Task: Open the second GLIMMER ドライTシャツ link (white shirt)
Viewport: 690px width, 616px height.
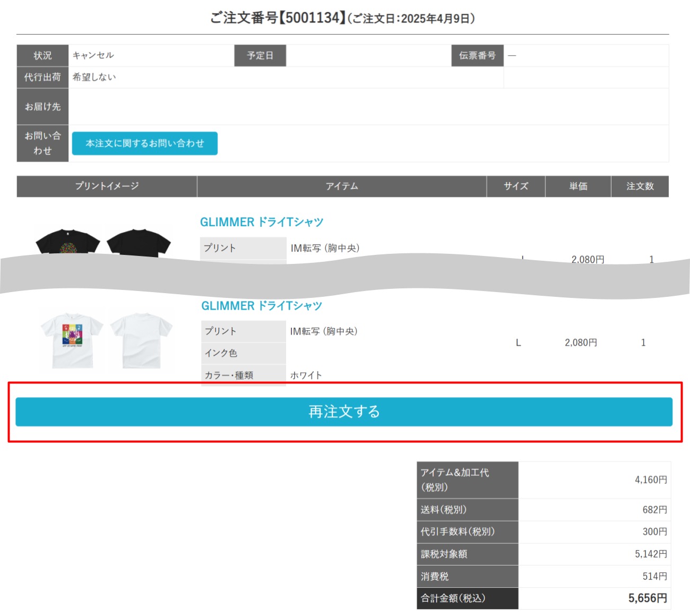Action: click(x=262, y=306)
